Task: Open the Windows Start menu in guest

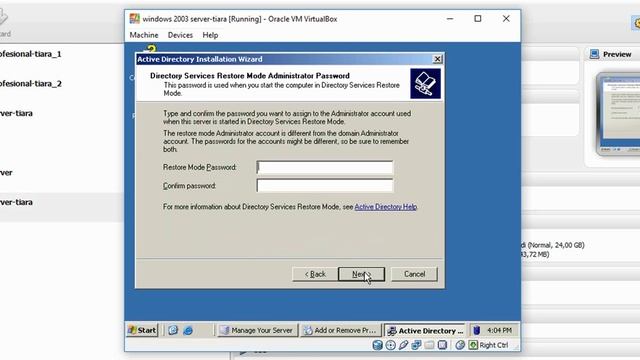Action: pos(142,330)
